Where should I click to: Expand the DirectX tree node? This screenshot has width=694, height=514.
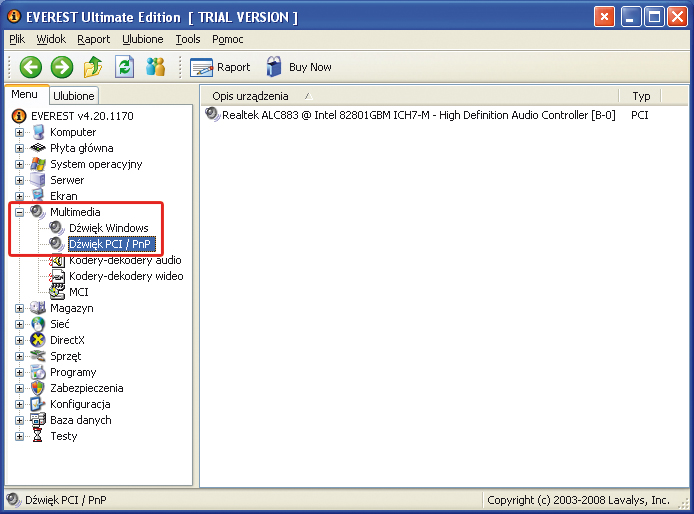pos(20,340)
